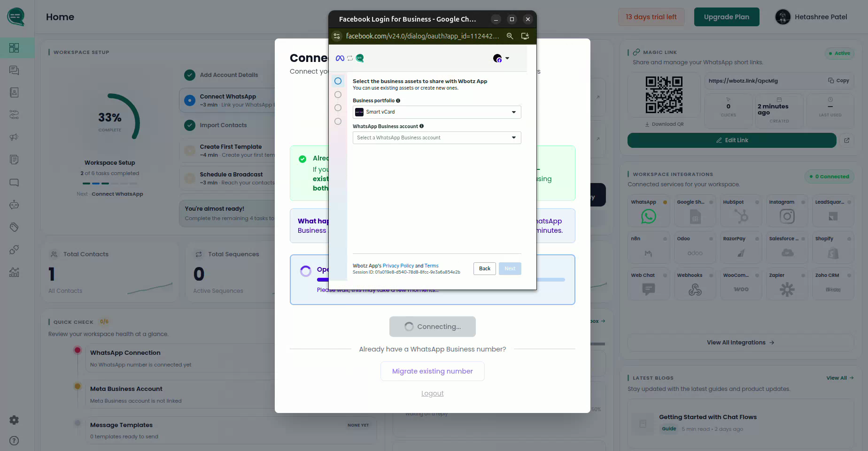This screenshot has width=868, height=451.
Task: Open the settings gear in sidebar
Action: pyautogui.click(x=14, y=420)
